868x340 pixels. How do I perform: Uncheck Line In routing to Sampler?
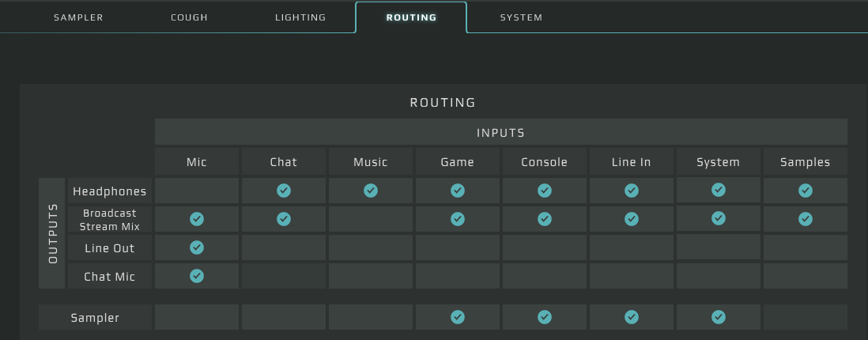coord(632,317)
